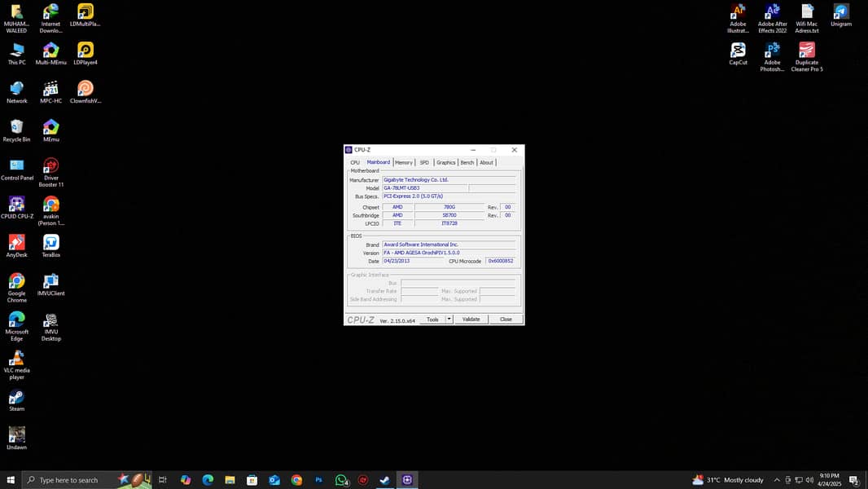Click the Chipset value 780G
Screen dimensions: 868x489
(x=449, y=207)
